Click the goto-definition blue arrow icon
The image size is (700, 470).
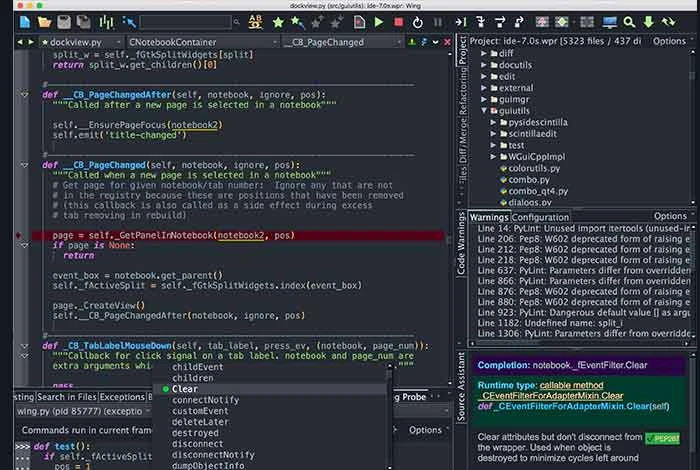(x=129, y=21)
